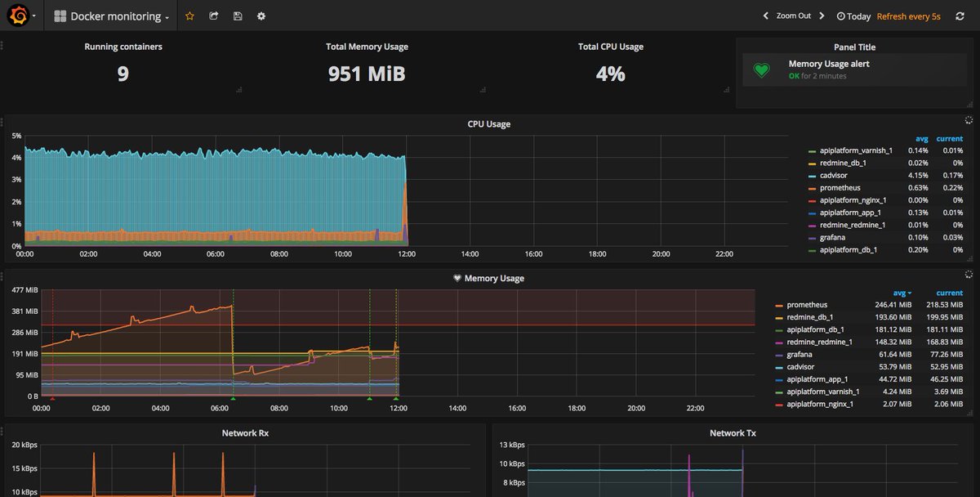
Task: Shift time range backward with left arrow
Action: (x=765, y=16)
